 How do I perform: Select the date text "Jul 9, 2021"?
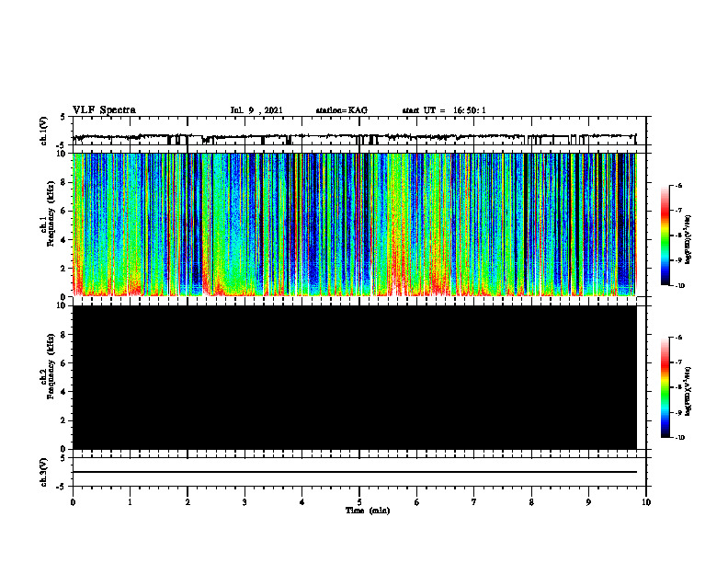pos(256,110)
